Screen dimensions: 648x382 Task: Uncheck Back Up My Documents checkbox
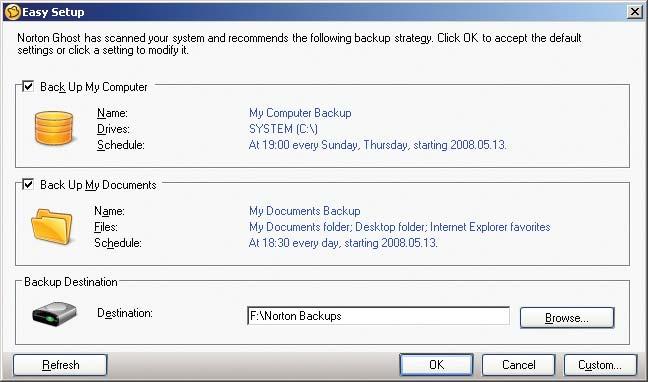click(28, 184)
